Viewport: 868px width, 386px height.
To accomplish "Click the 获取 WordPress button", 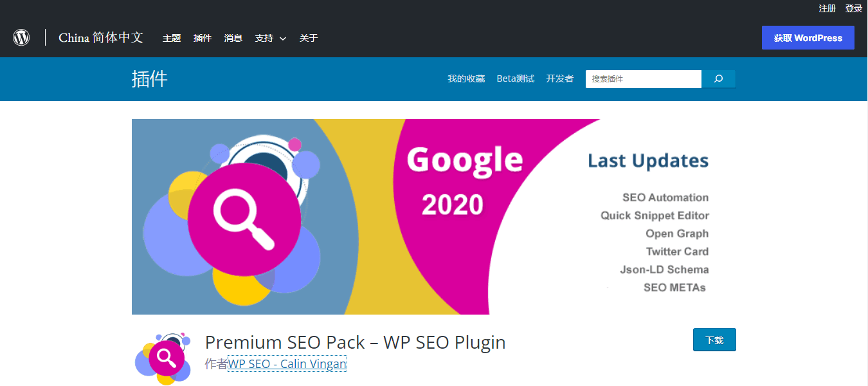I will point(808,37).
